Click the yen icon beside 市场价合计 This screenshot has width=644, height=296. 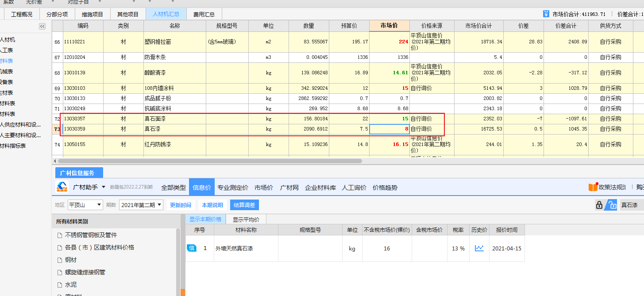coord(546,14)
